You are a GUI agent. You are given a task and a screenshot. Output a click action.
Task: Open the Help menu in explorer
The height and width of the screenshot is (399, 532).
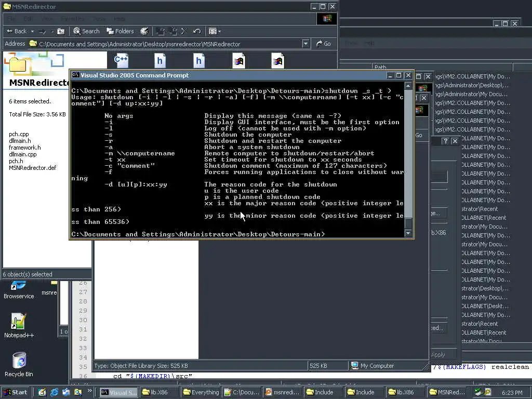[119, 19]
